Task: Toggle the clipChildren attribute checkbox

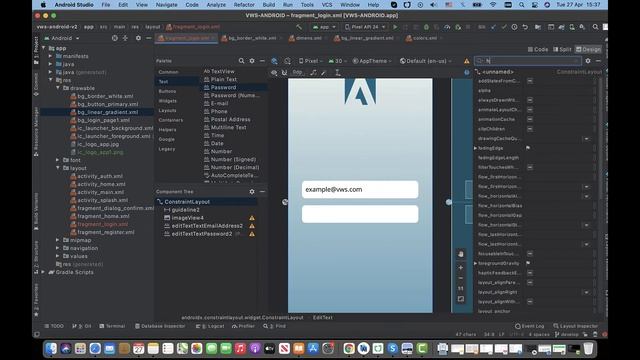Action: click(x=529, y=129)
